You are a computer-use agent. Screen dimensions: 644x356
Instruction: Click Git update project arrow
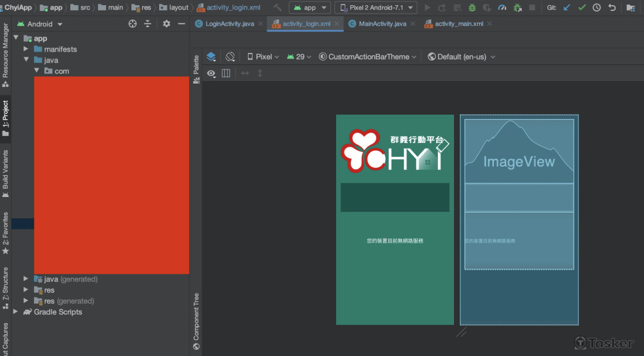pyautogui.click(x=567, y=8)
